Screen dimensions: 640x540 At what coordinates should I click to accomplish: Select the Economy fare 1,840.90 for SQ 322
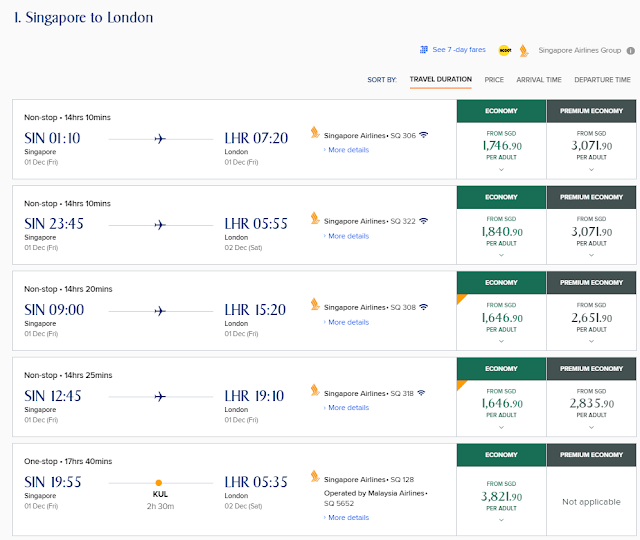click(x=501, y=235)
